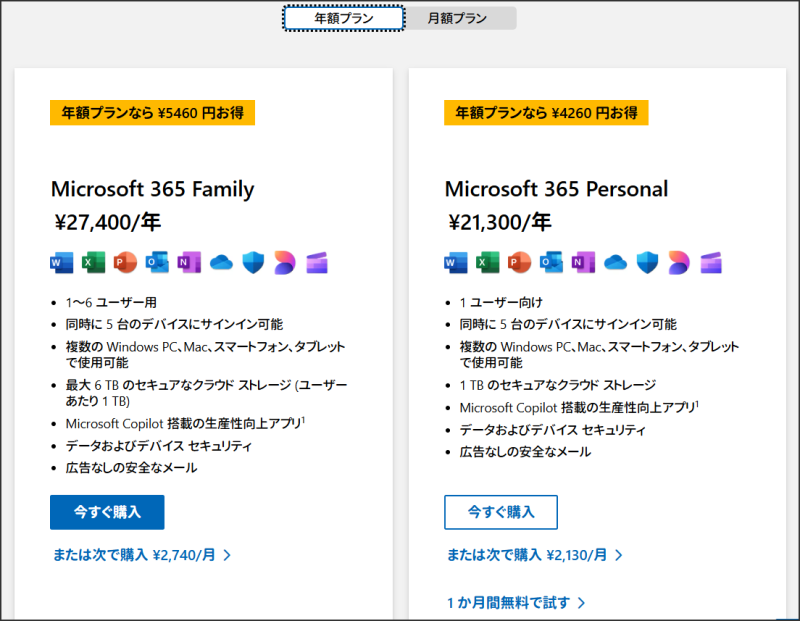Click Defender shield icon in Personal plan
Viewport: 800px width, 621px height.
tap(647, 263)
